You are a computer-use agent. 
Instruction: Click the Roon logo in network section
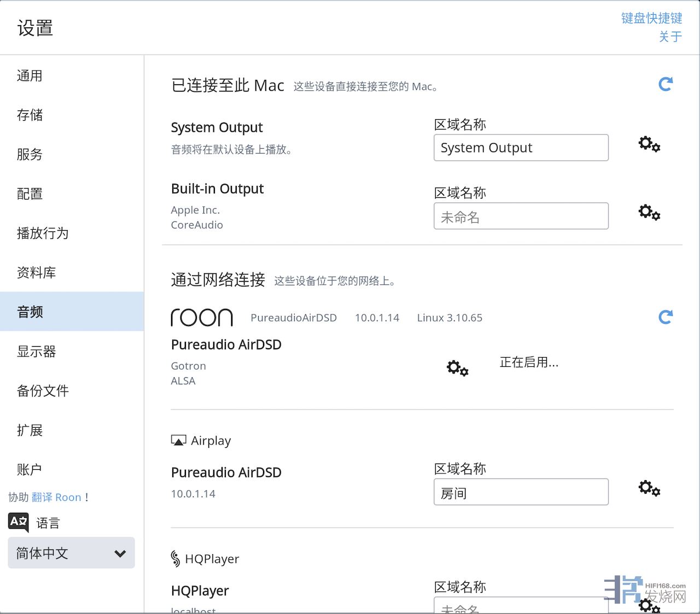[202, 318]
